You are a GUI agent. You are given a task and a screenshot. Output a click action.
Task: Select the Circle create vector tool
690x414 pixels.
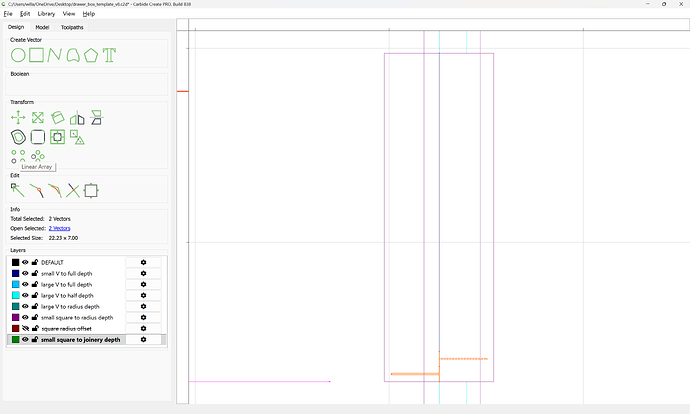(18, 54)
